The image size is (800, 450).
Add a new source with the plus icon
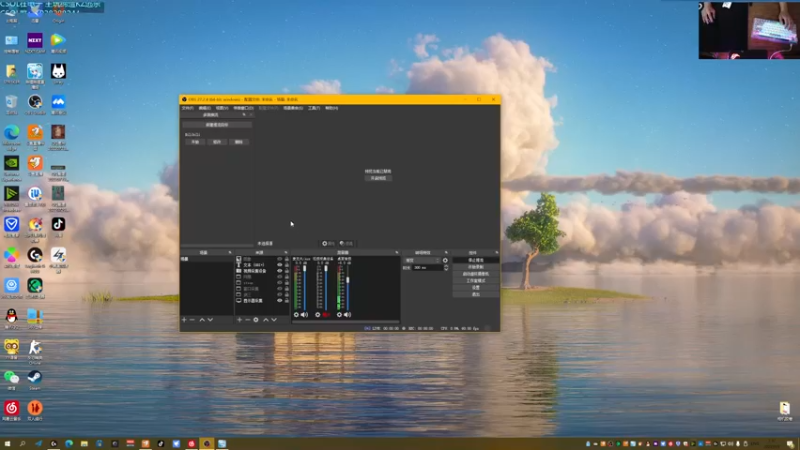(x=239, y=320)
